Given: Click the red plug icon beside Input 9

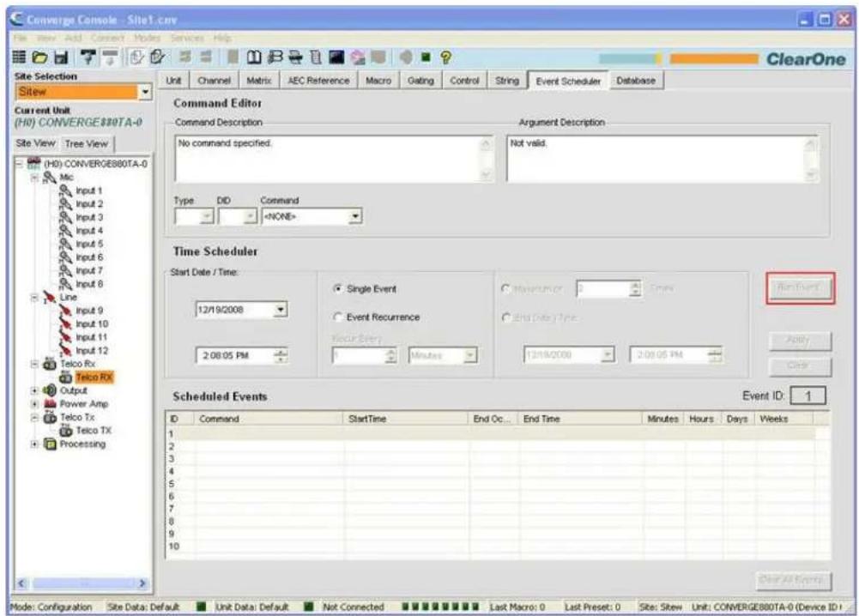Looking at the screenshot, I should pos(66,311).
